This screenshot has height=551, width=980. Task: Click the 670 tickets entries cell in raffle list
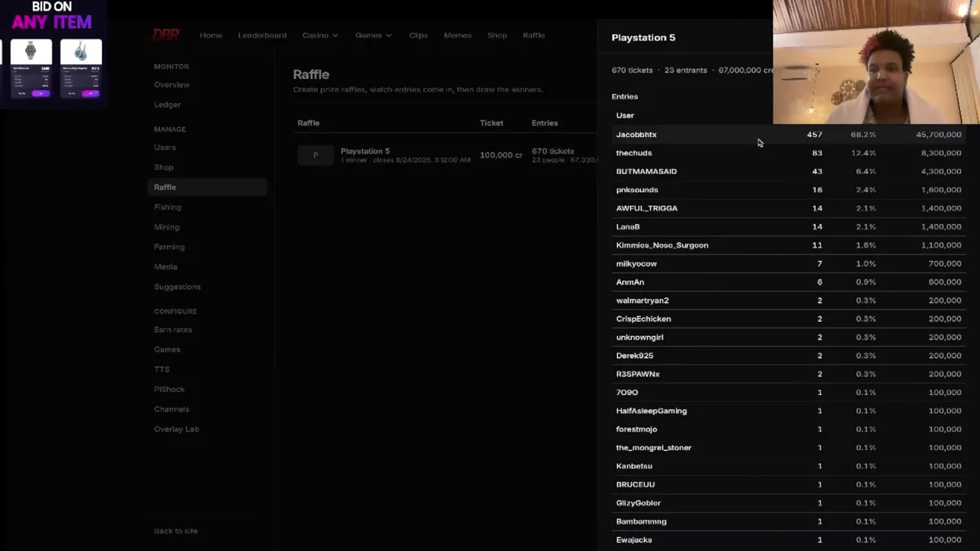pyautogui.click(x=553, y=152)
